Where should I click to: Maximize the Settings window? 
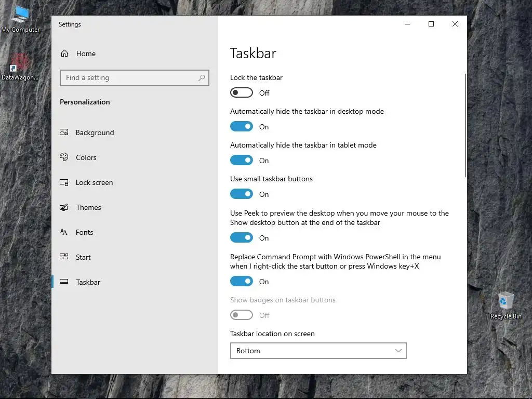pos(431,24)
